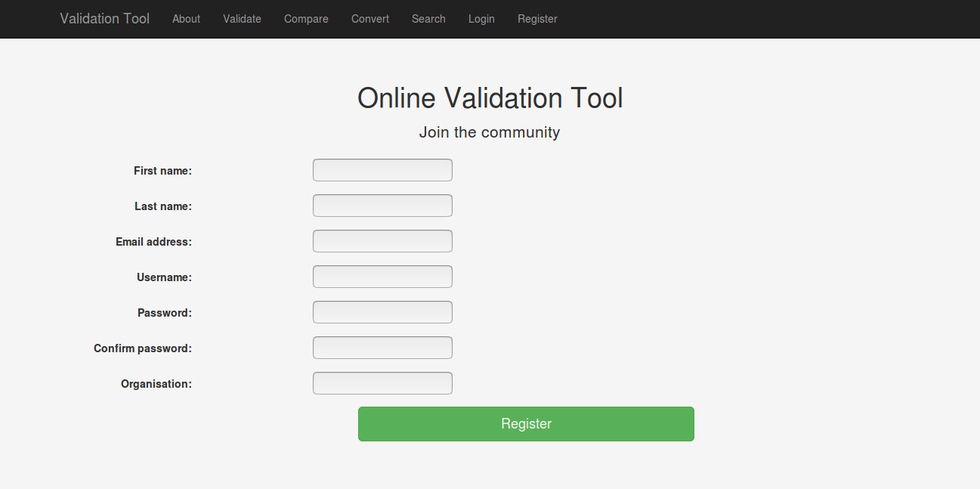Select the Confirm password field
Image resolution: width=980 pixels, height=489 pixels.
pyautogui.click(x=382, y=348)
